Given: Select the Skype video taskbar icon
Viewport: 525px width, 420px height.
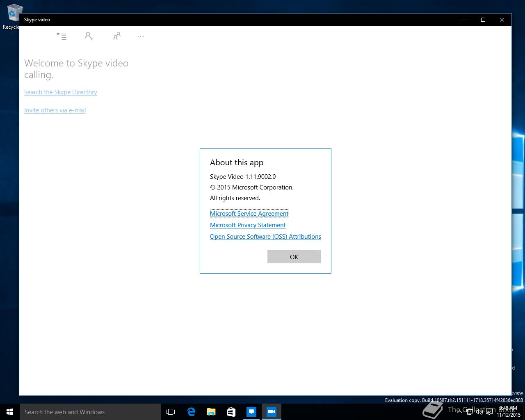Looking at the screenshot, I should (x=272, y=412).
